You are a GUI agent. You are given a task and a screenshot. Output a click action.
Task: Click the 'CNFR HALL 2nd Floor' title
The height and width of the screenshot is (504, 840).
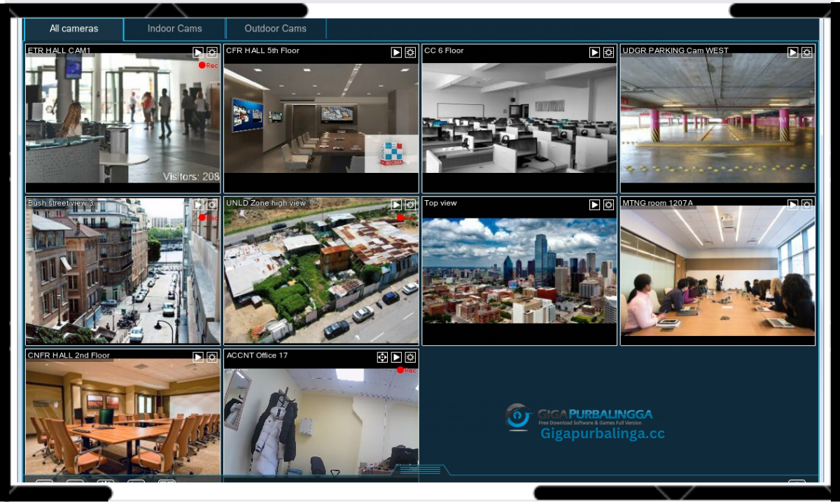[69, 356]
